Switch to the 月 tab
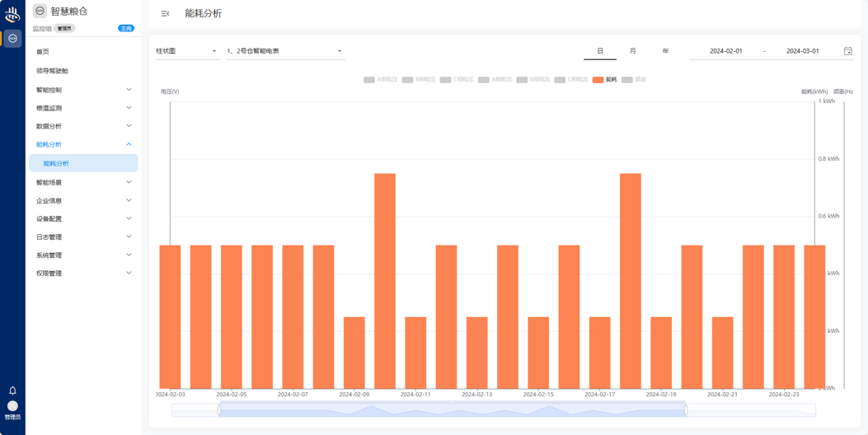868x435 pixels. click(x=632, y=51)
